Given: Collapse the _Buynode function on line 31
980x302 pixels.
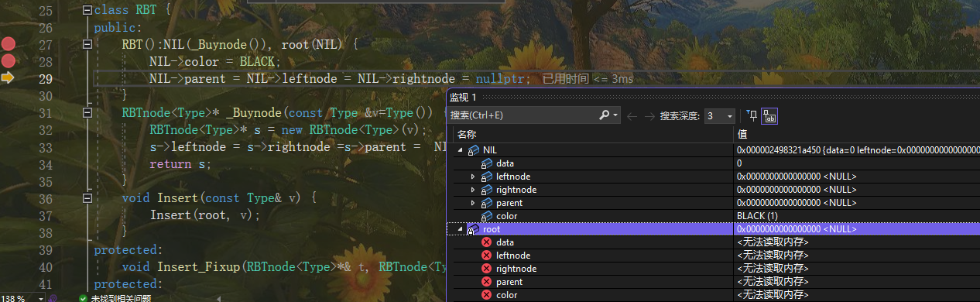Looking at the screenshot, I should [x=87, y=113].
